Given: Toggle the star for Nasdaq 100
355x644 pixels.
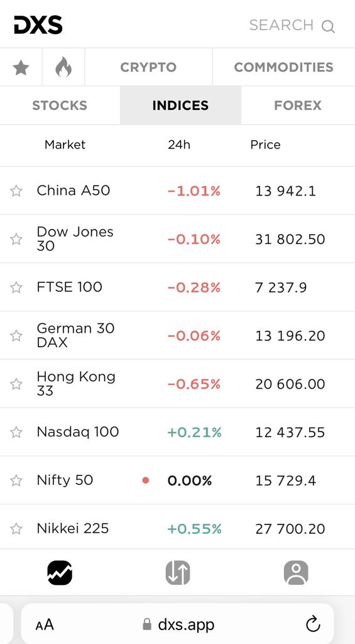Looking at the screenshot, I should (16, 432).
